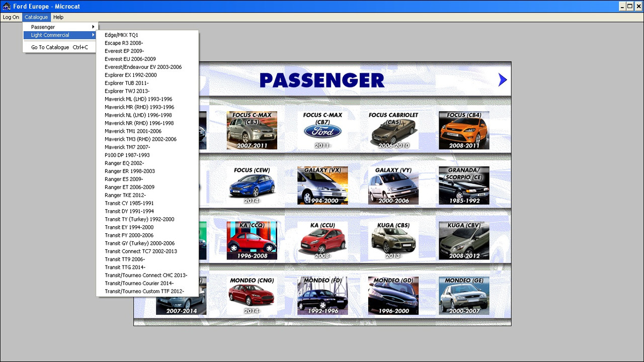Viewport: 644px width, 362px height.
Task: Select Galaxy (VY) 2000-2006 thumbnail
Action: click(393, 186)
